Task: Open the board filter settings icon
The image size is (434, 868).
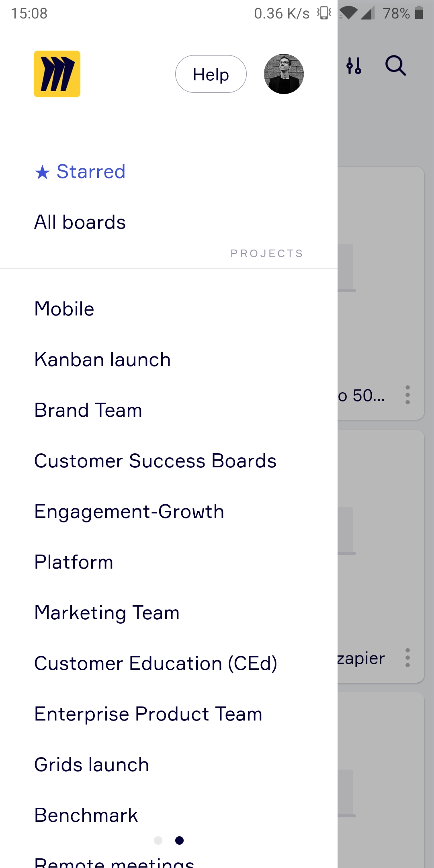Action: coord(354,66)
